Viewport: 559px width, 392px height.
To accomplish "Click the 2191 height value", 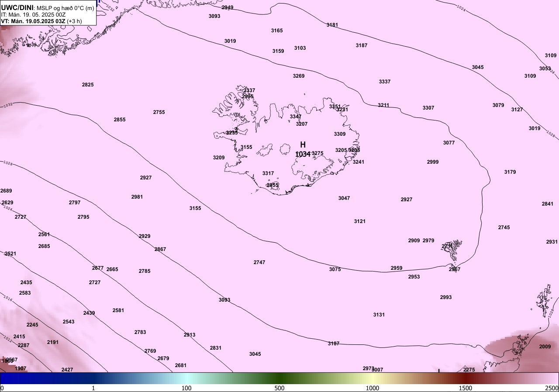I will [x=53, y=342].
